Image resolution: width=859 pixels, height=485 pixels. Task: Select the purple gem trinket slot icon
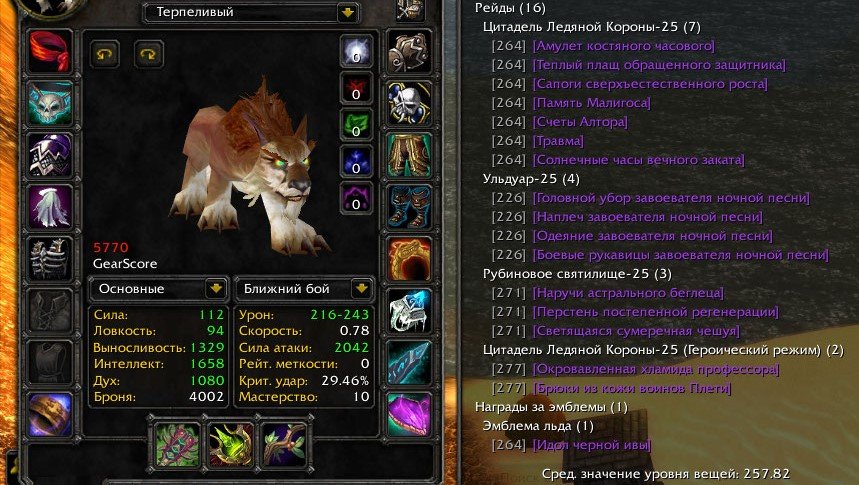pyautogui.click(x=409, y=415)
